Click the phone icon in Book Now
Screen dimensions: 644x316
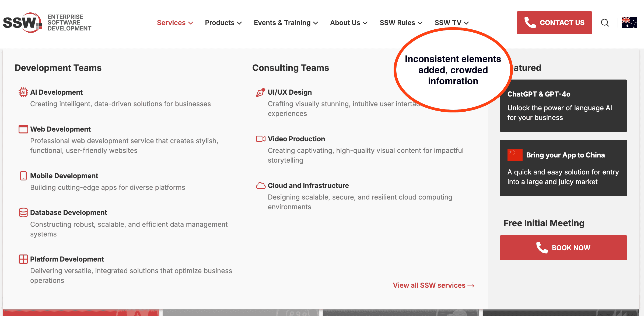pos(542,248)
